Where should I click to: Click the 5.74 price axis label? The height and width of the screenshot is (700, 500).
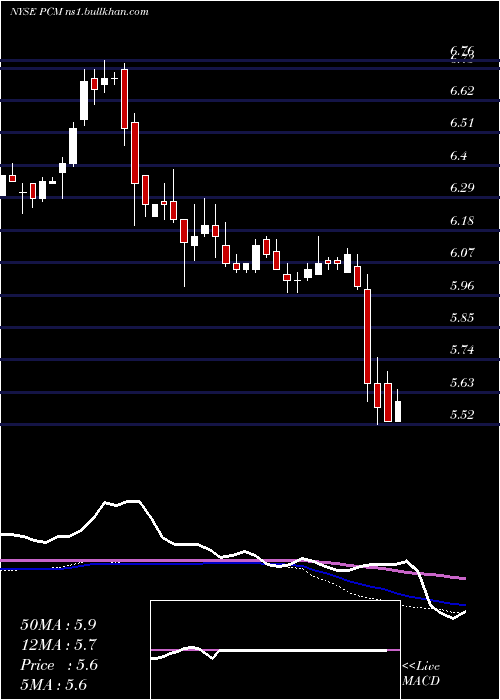pos(462,350)
